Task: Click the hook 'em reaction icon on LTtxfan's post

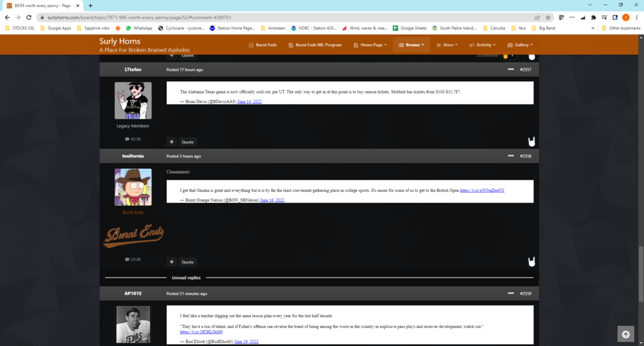Action: pyautogui.click(x=532, y=142)
